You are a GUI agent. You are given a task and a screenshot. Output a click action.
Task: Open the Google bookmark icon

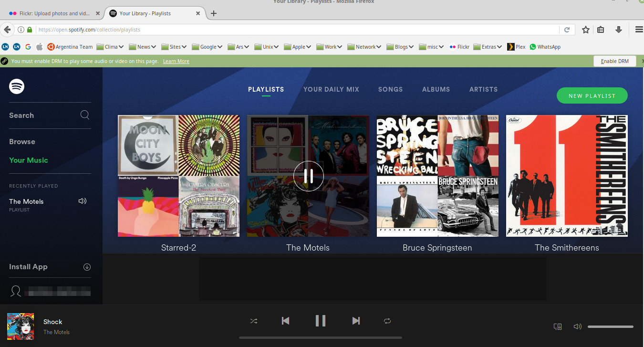point(28,47)
